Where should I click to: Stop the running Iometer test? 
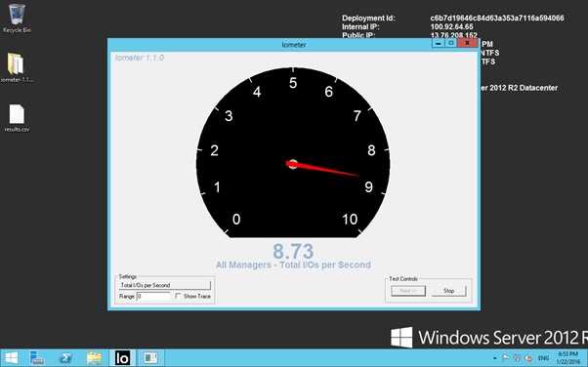tap(449, 291)
